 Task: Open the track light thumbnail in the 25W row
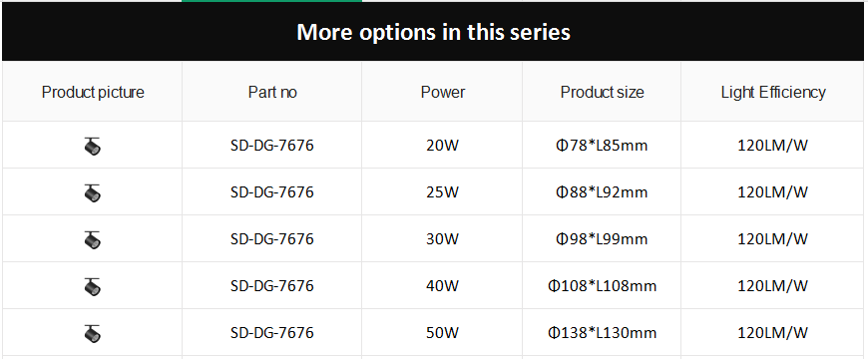[93, 192]
